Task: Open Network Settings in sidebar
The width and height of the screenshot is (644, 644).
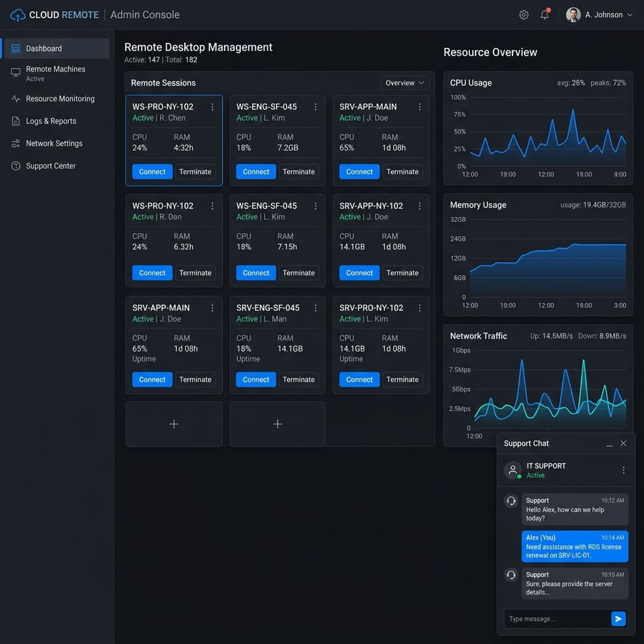Action: (x=55, y=143)
